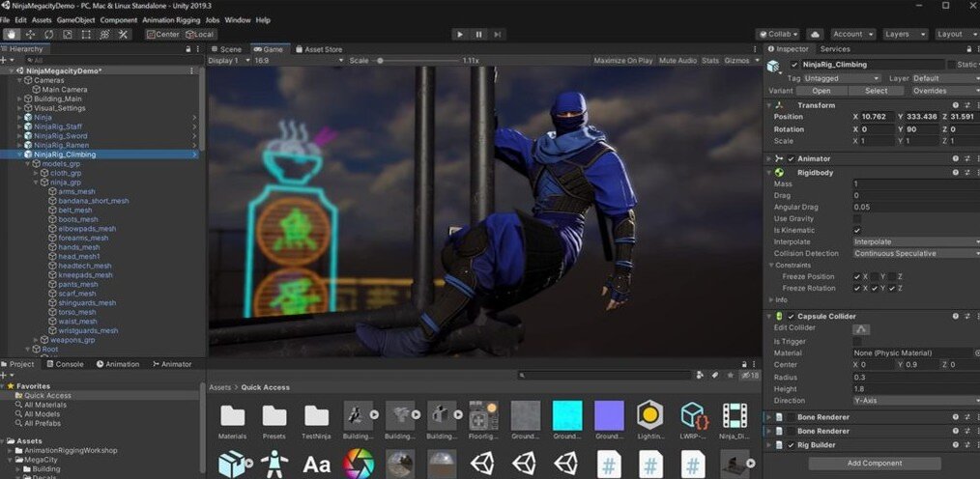
Task: Open the Tag dropdown showing Untagged
Action: tap(842, 78)
